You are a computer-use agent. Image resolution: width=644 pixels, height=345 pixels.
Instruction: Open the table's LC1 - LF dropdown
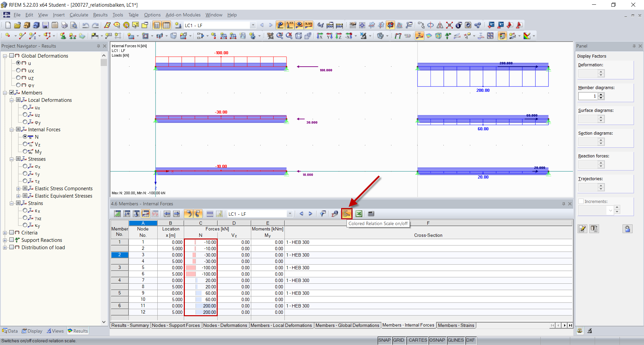tap(290, 214)
